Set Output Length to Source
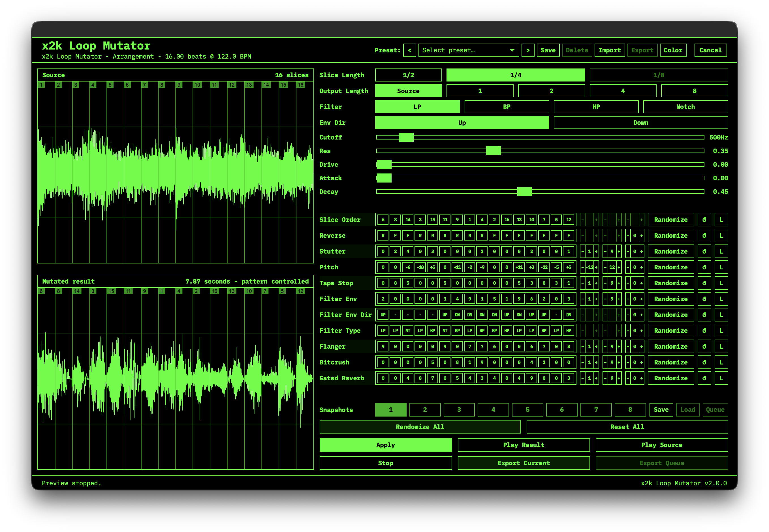The image size is (769, 532). (408, 91)
